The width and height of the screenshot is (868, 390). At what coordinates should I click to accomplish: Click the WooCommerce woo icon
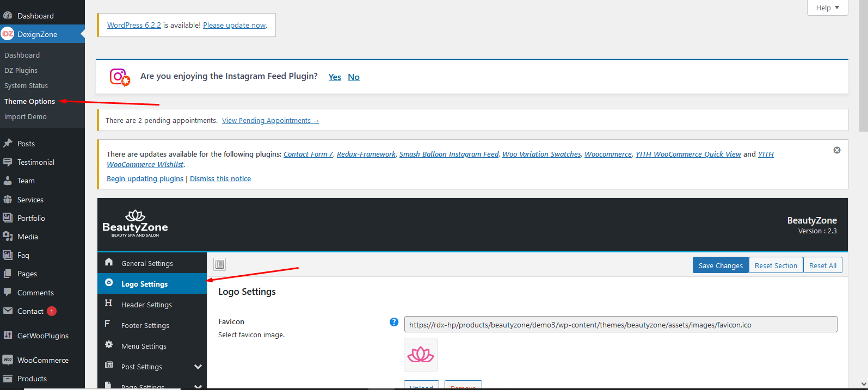[x=8, y=360]
